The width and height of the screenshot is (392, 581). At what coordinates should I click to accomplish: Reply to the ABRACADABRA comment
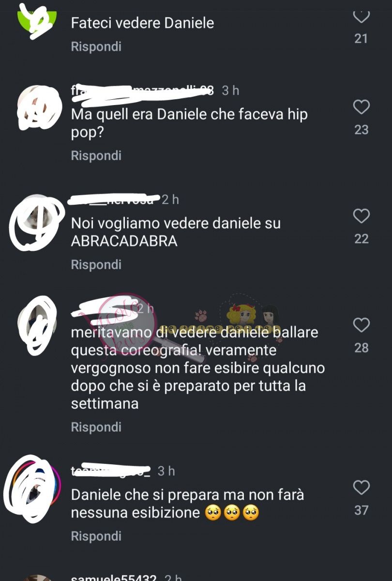[96, 264]
